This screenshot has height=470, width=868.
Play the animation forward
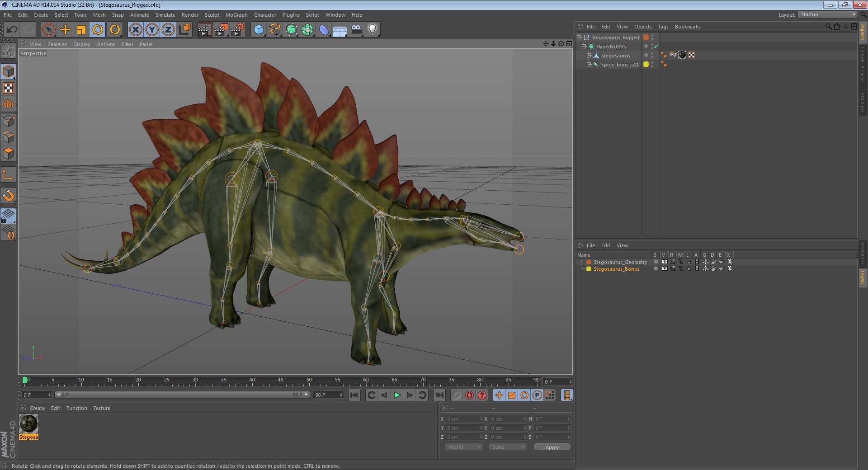click(397, 395)
